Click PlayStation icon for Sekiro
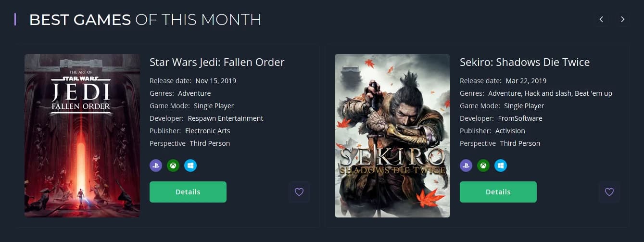This screenshot has width=644, height=242. point(466,166)
